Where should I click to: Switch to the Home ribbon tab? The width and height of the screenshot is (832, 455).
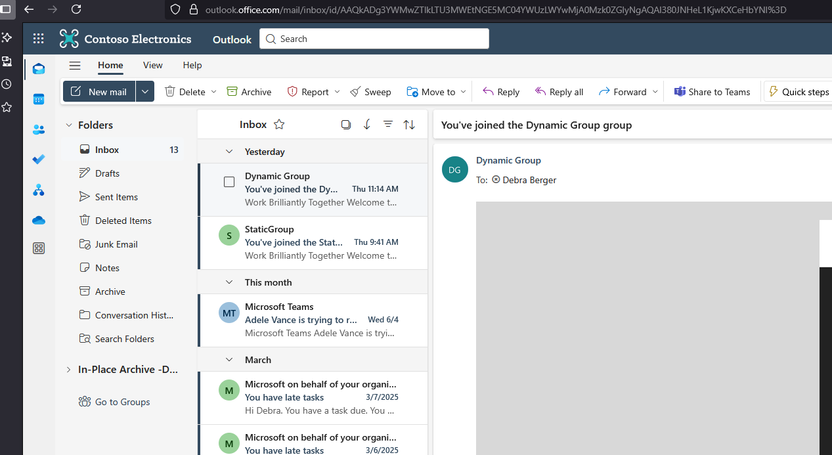pos(110,65)
